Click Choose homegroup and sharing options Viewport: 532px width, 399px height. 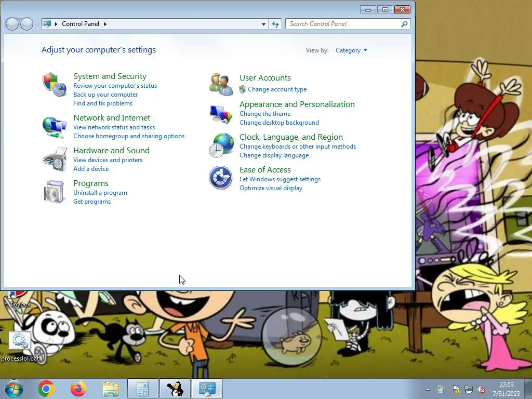point(129,136)
